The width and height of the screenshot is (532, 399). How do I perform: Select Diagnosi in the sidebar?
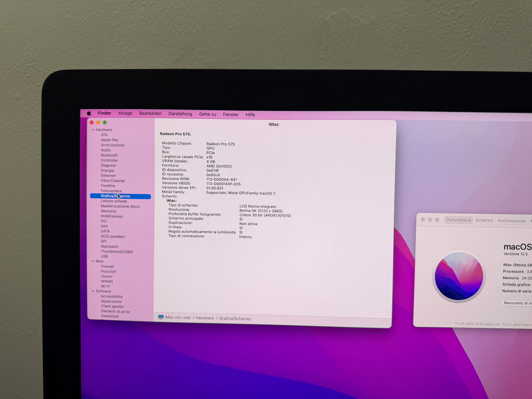point(109,166)
